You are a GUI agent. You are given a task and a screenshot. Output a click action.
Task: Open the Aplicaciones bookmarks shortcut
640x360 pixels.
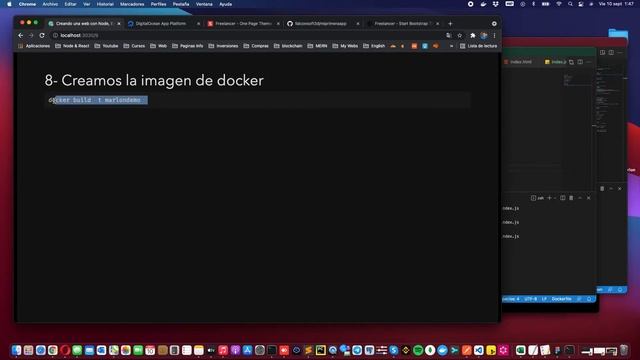click(34, 46)
